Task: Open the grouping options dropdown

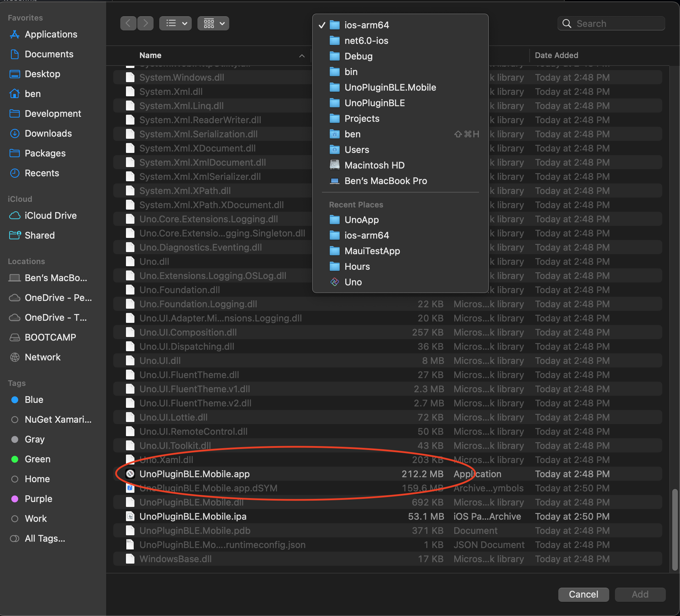Action: click(213, 23)
